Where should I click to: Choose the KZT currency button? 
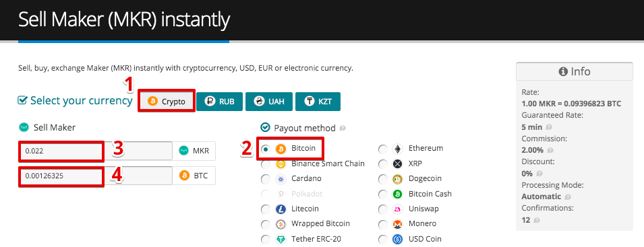coord(318,102)
